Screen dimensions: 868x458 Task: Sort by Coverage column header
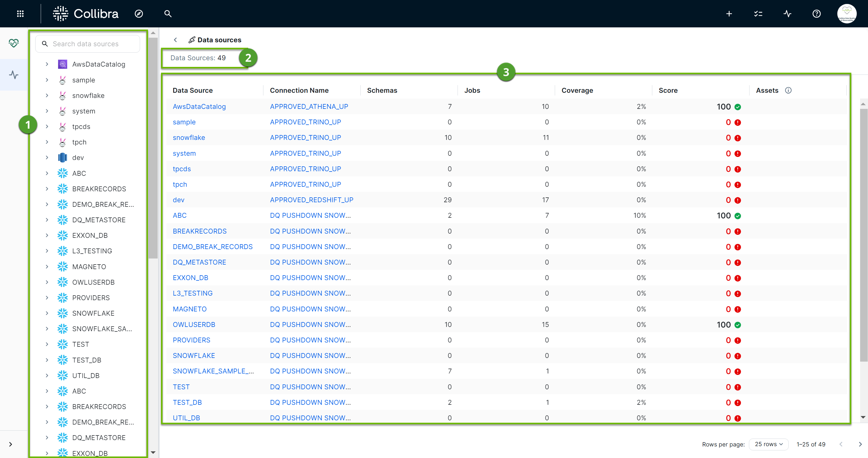[577, 90]
